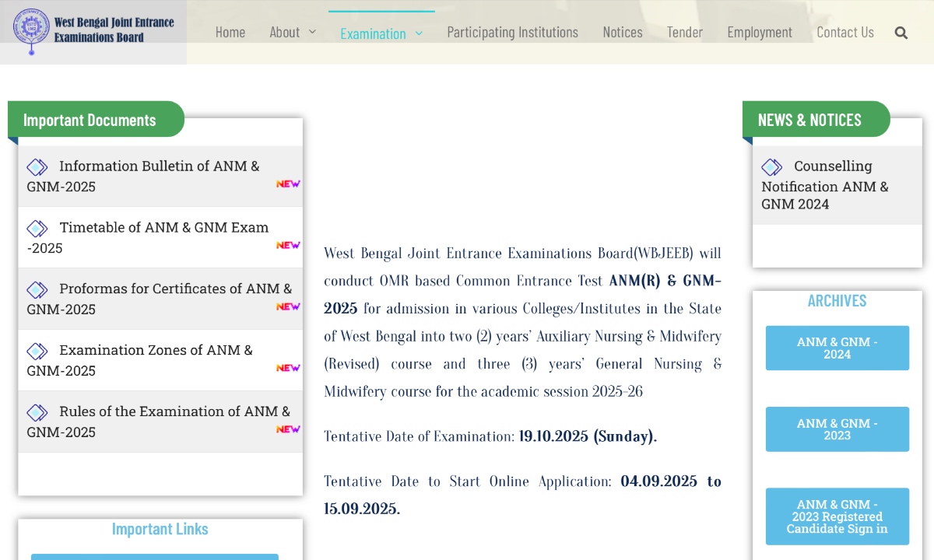
Task: Open the Notices menu item
Action: tap(622, 32)
